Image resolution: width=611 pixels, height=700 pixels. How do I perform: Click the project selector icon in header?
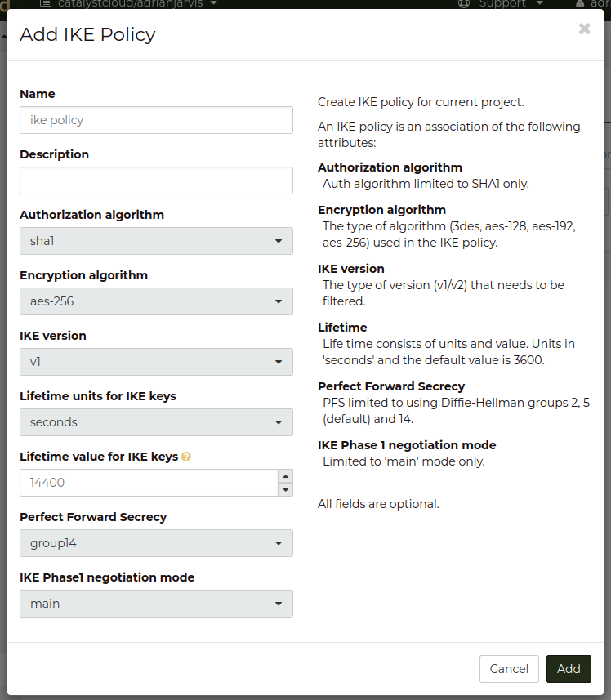tap(45, 3)
